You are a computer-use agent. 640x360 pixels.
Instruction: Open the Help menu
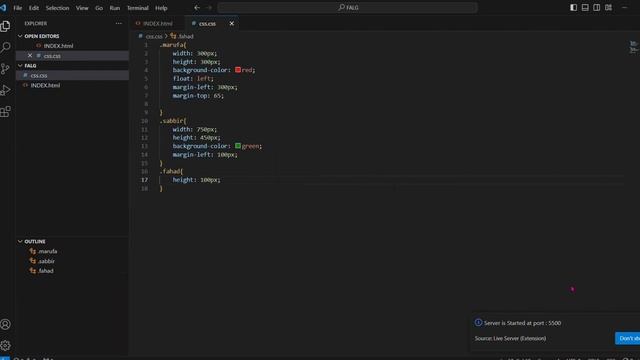pos(161,8)
